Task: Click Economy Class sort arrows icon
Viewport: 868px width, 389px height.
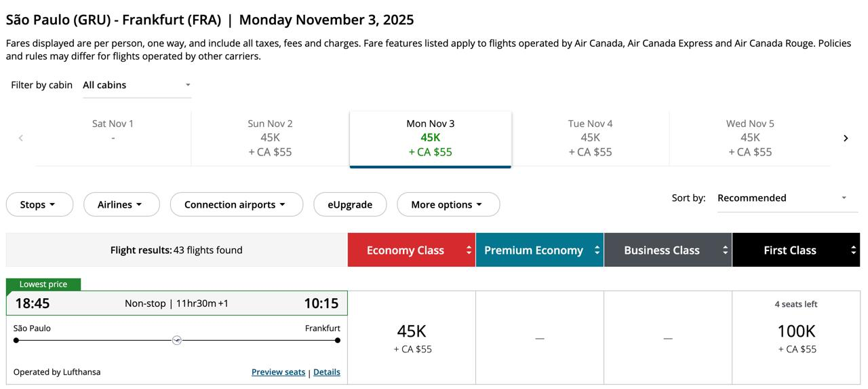Action: [x=469, y=251]
